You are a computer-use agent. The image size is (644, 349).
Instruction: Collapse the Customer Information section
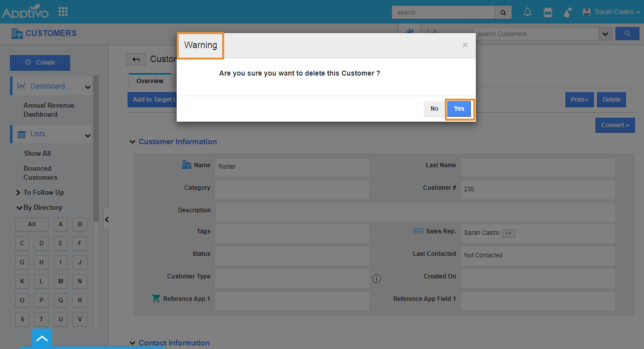coord(133,142)
